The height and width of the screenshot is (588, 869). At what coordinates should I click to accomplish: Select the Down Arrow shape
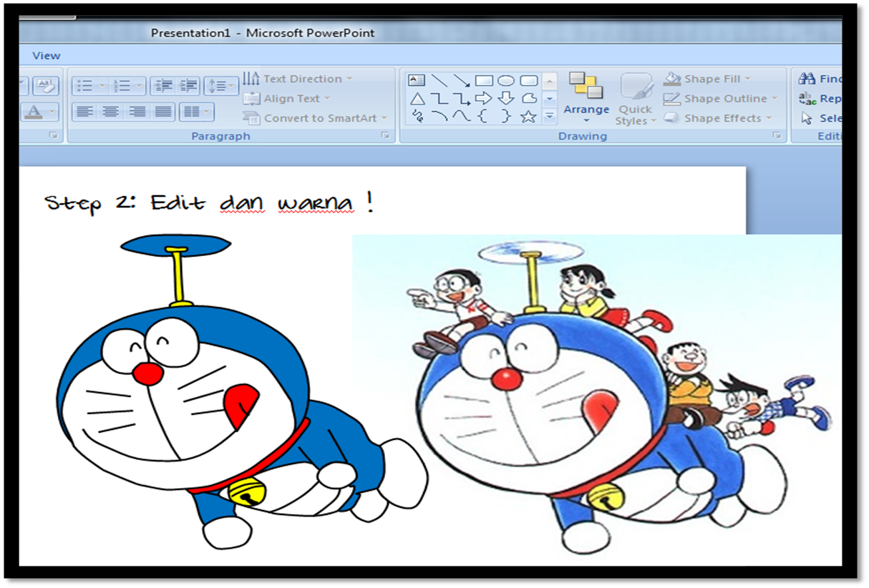(x=506, y=99)
